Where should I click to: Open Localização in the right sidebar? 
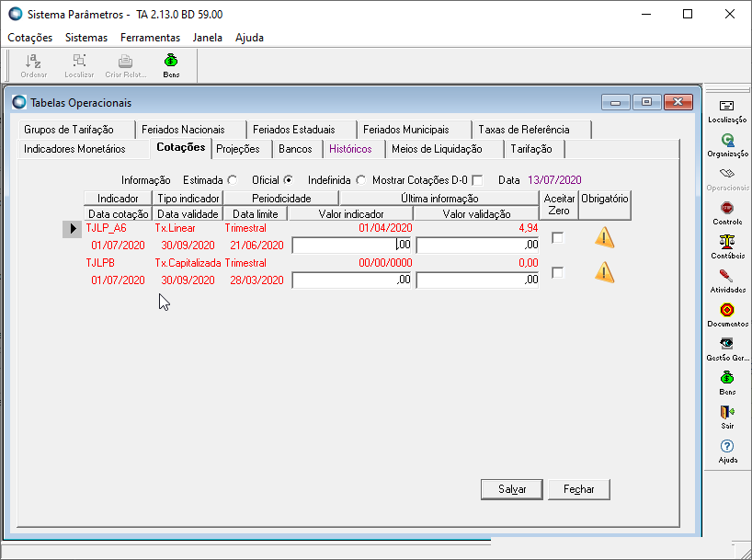pyautogui.click(x=727, y=111)
